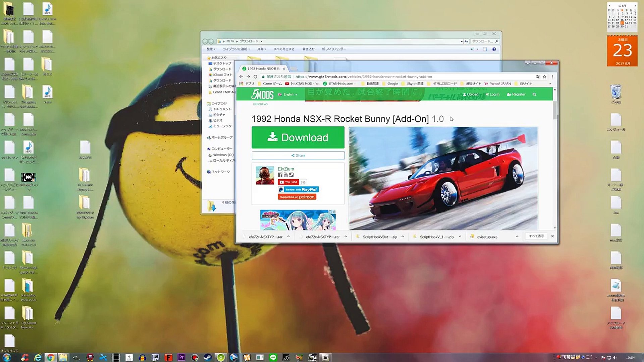Click the すべて表示 show all downloads button
Screen dimensions: 644x362
(x=536, y=236)
